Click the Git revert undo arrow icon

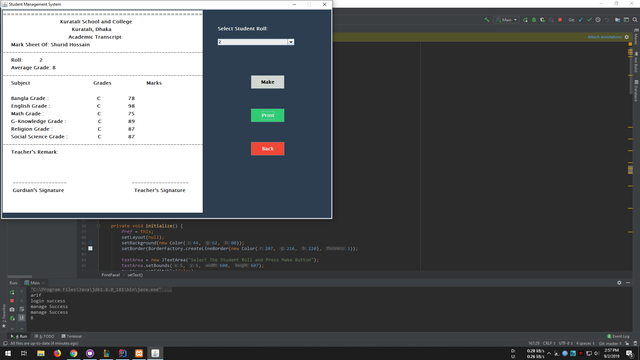(607, 20)
